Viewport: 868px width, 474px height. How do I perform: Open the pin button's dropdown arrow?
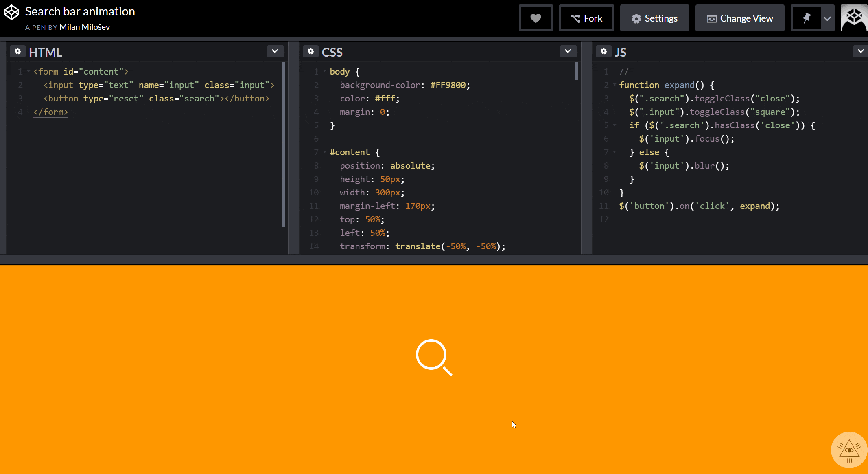pos(827,18)
